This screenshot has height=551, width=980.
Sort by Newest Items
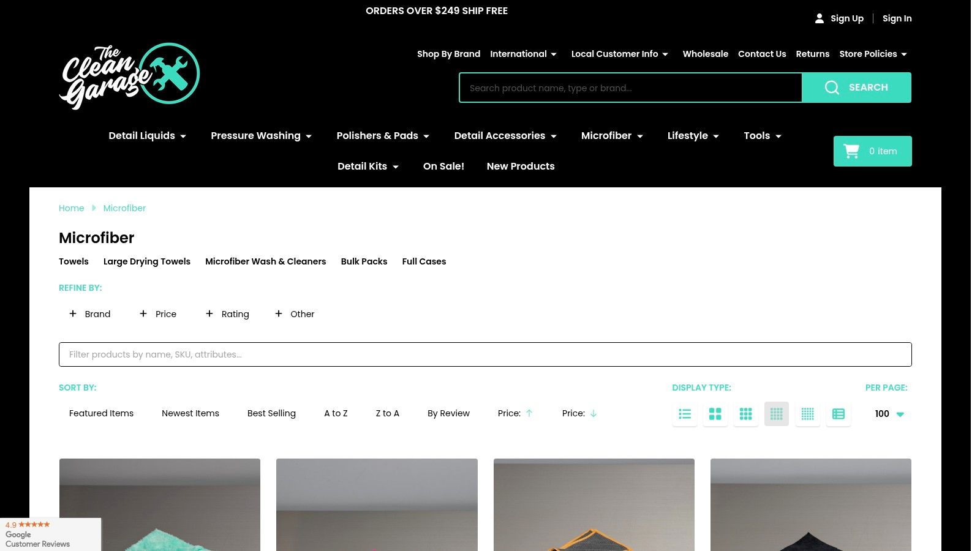coord(190,413)
